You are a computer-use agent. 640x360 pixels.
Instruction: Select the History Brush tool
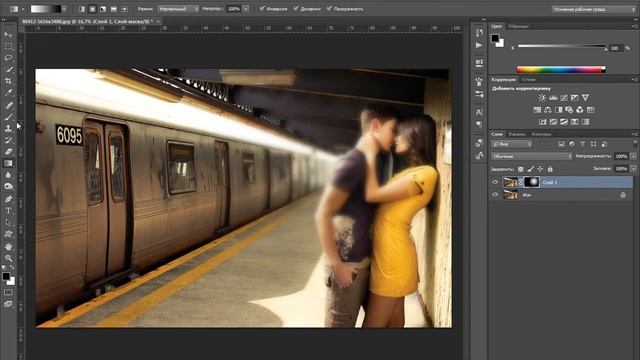click(x=8, y=140)
